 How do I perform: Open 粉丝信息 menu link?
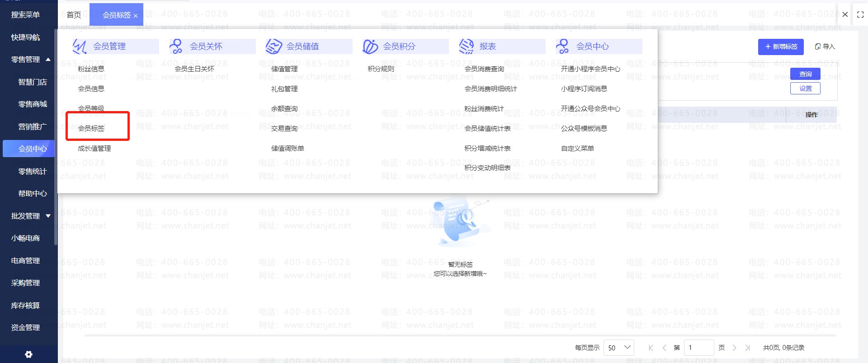coord(91,69)
